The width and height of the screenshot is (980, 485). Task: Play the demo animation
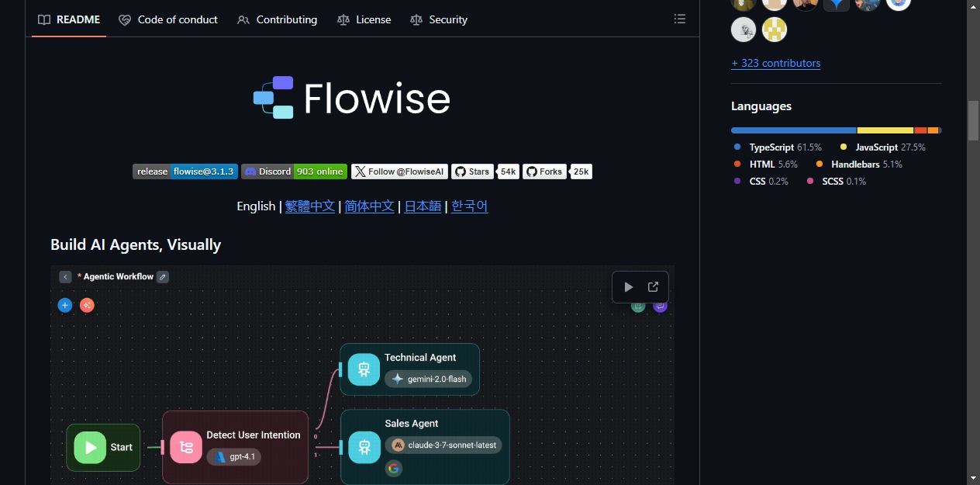point(629,287)
